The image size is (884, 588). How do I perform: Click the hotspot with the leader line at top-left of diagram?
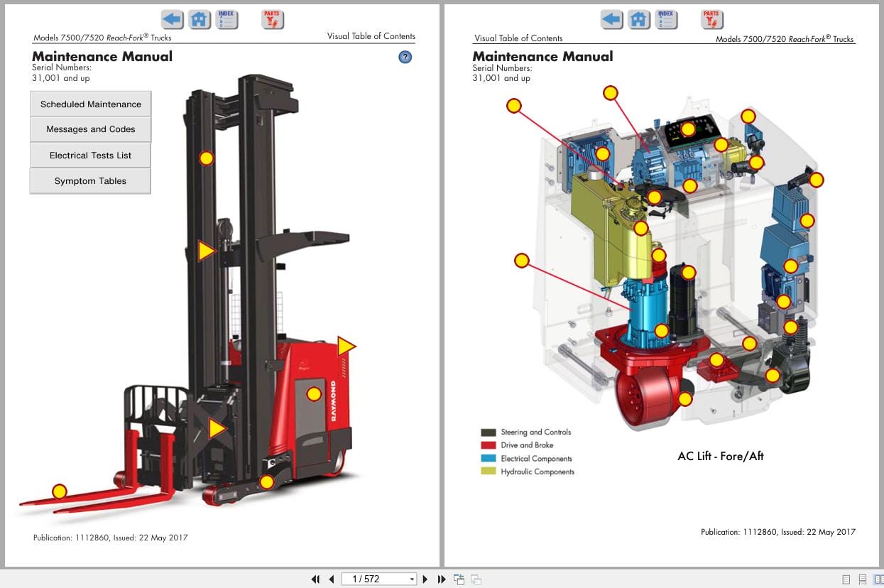(514, 106)
